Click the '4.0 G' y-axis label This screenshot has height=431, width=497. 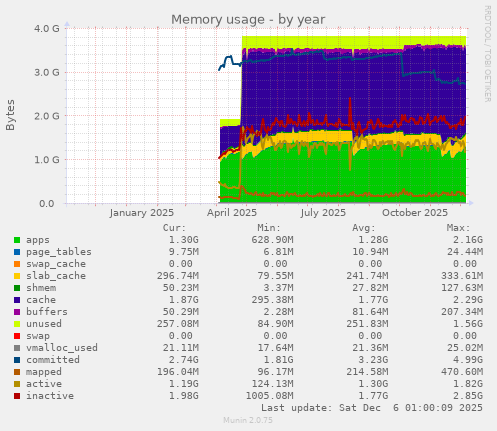[x=47, y=28]
